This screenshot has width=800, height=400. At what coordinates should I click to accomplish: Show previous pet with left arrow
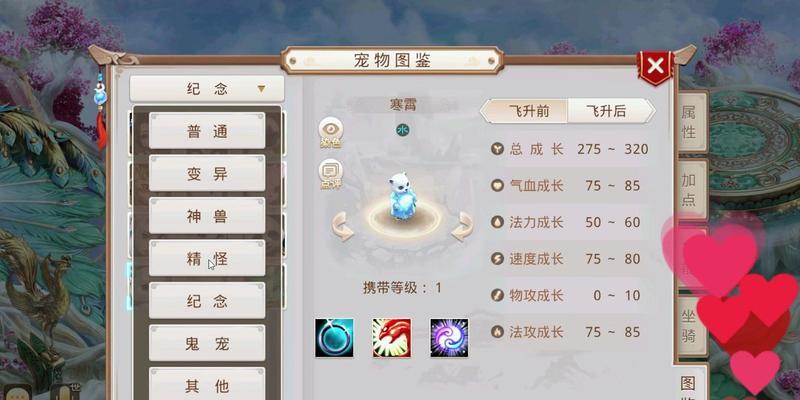343,226
